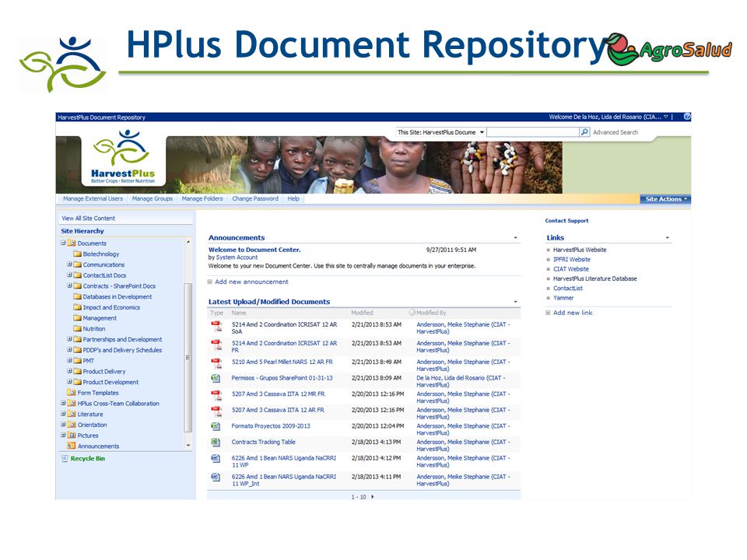Expand the Literature node
Viewport: 747px width, 560px height.
[63, 414]
